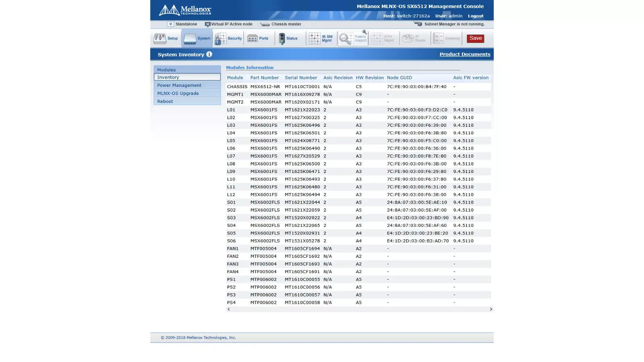
Task: Select the System toolbar icon
Action: coord(197,39)
